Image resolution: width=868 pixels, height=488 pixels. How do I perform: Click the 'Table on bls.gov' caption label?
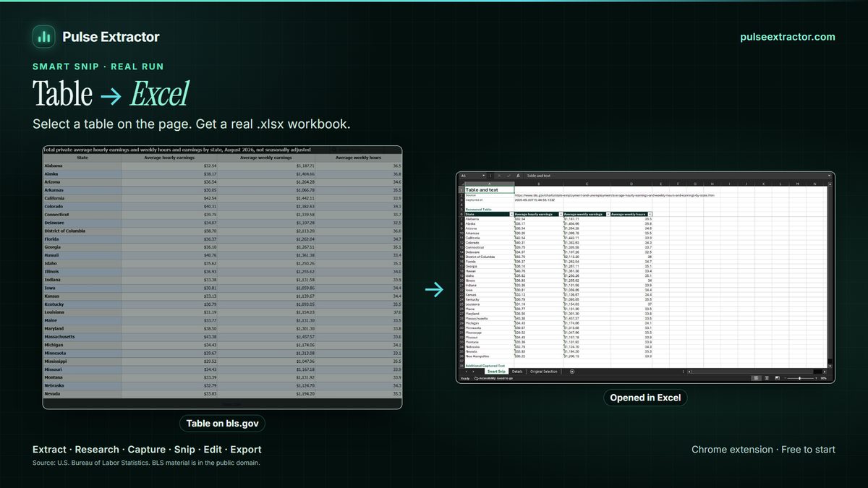point(221,424)
